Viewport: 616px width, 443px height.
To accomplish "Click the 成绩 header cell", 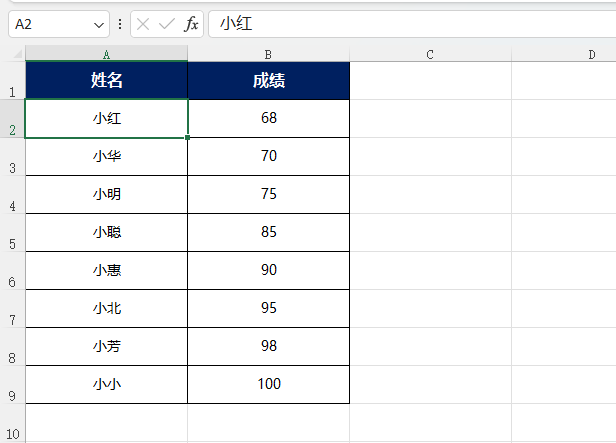I will point(268,81).
